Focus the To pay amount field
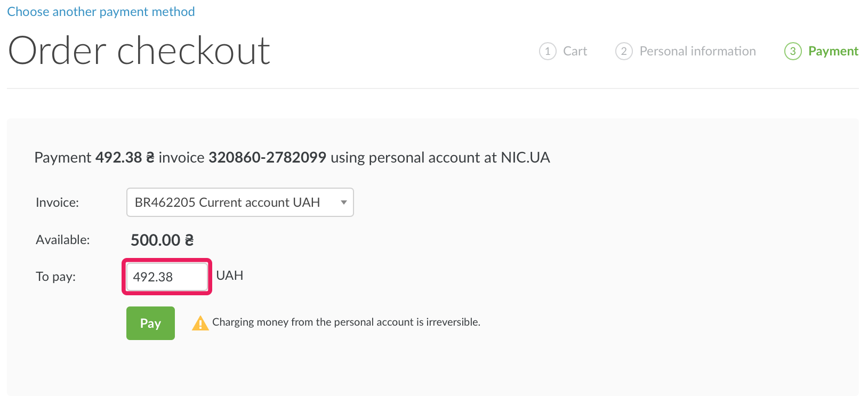Screen dimensions: 868x404 point(167,277)
